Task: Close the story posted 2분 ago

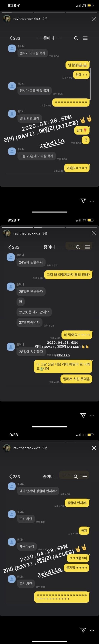Action: [x=94, y=448]
